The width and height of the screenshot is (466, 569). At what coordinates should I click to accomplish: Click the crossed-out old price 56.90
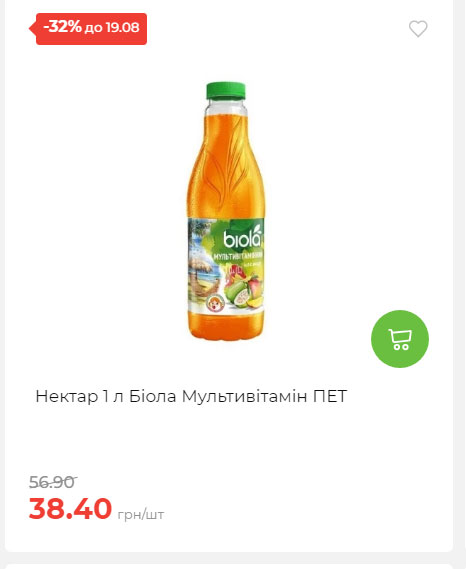click(x=53, y=482)
